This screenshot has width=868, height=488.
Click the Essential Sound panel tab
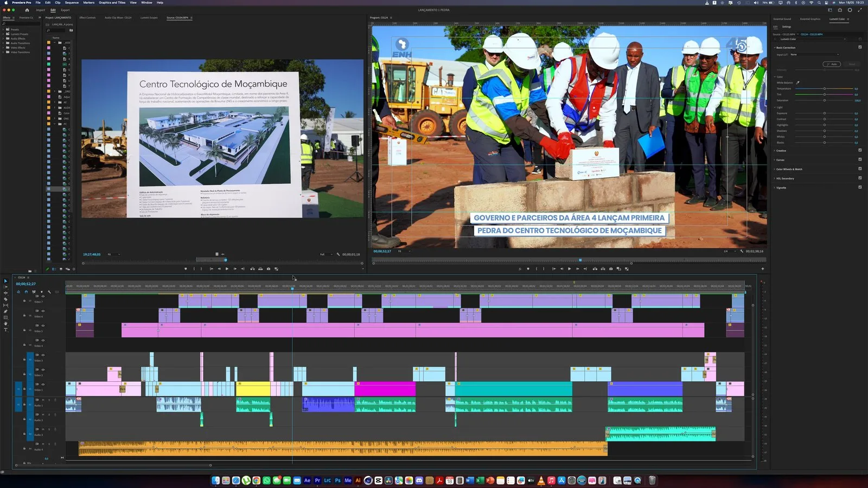click(x=782, y=19)
